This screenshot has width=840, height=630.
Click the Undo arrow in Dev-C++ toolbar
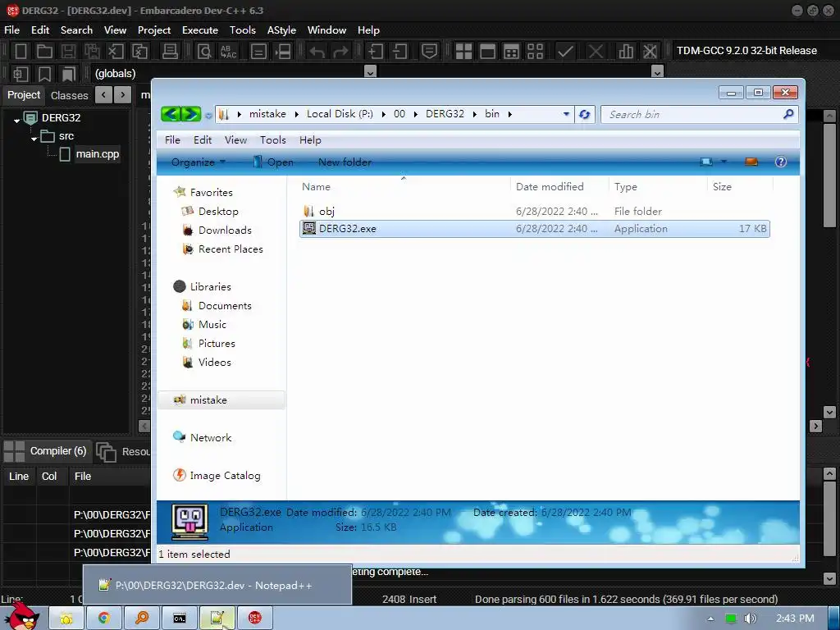coord(317,52)
